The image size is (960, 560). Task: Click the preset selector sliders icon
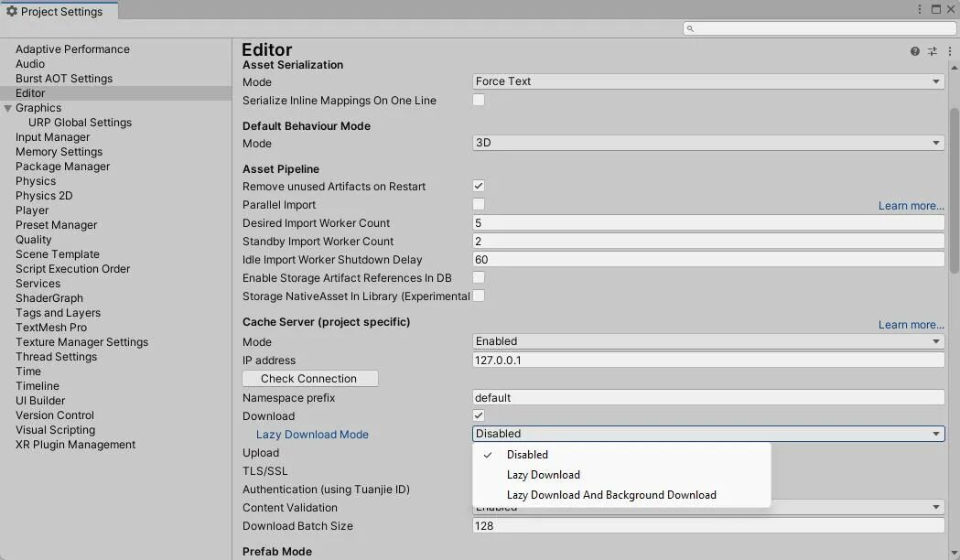point(932,51)
